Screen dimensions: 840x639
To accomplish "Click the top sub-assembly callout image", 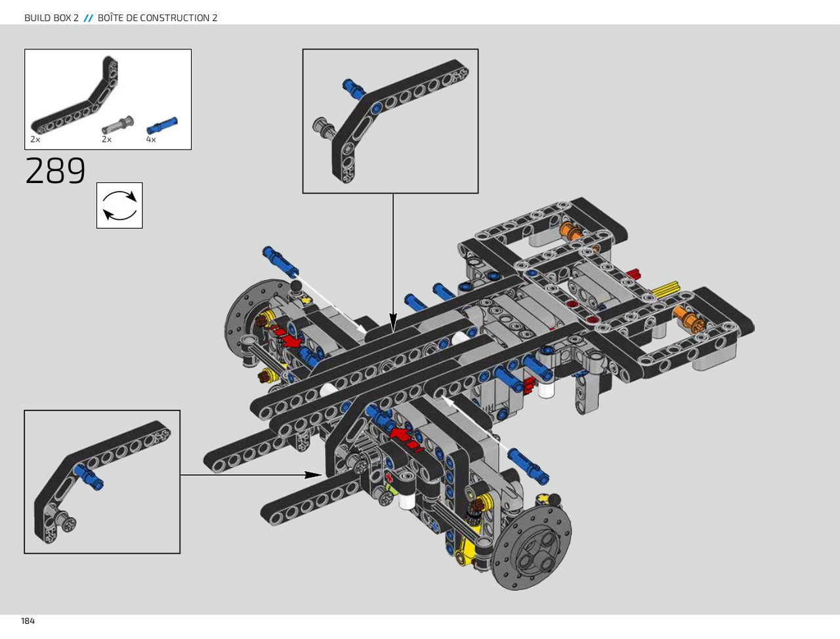I will [x=390, y=121].
